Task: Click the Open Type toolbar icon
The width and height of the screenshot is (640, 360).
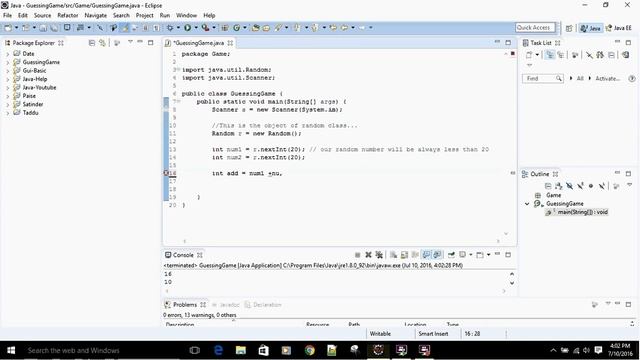Action: click(256, 28)
